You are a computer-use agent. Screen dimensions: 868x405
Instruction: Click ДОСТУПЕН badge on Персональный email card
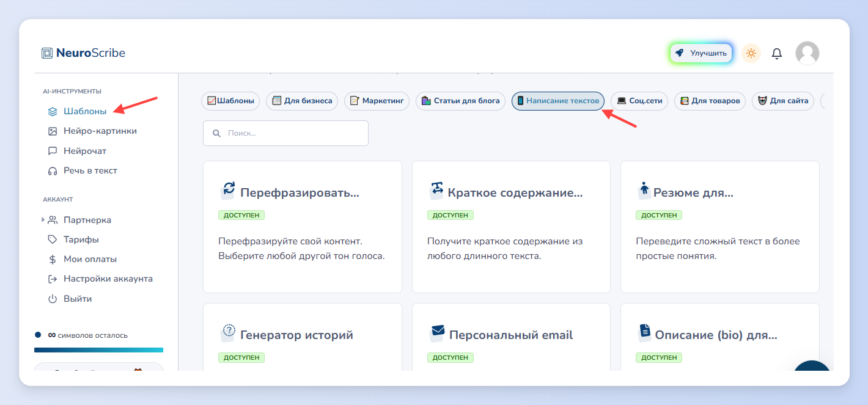[x=451, y=357]
